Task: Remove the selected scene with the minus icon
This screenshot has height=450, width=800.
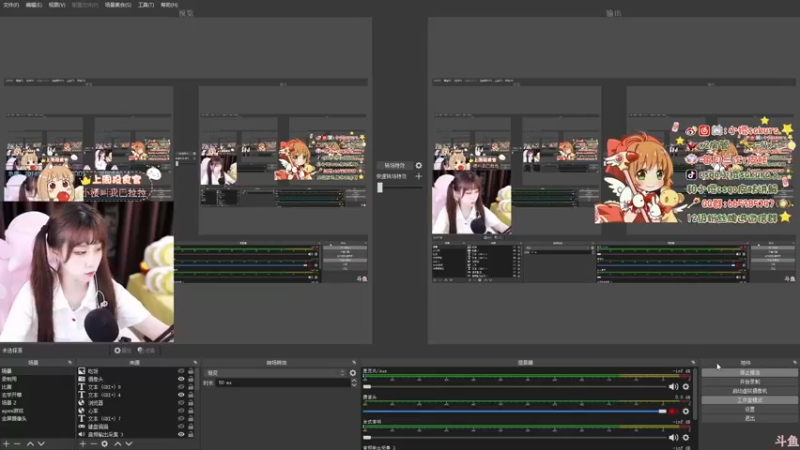Action: coord(17,444)
